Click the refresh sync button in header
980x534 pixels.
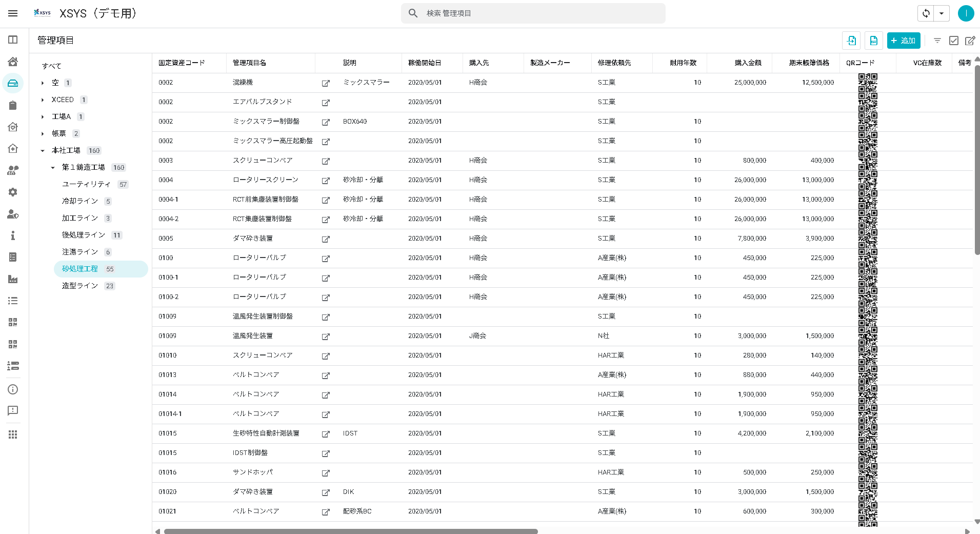point(926,13)
